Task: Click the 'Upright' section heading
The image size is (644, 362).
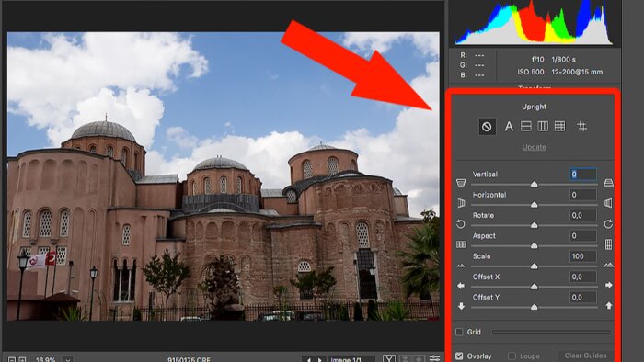Action: (534, 107)
